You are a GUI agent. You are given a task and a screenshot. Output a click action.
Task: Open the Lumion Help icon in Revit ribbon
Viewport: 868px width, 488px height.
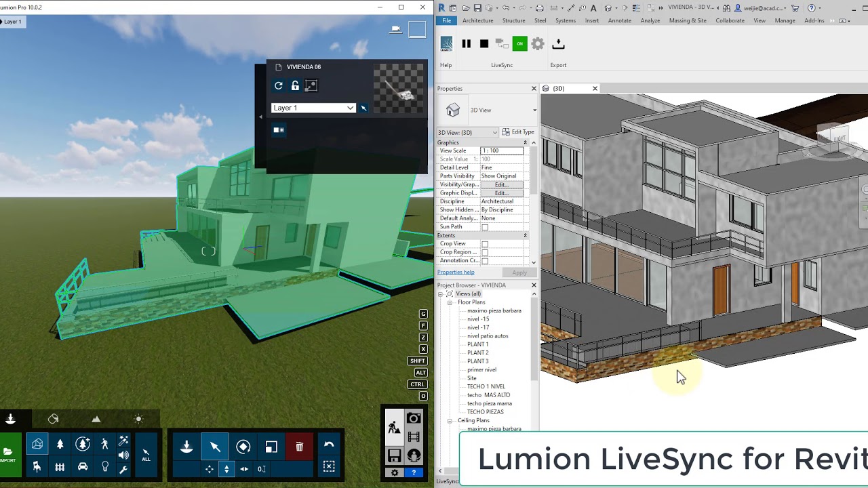(446, 44)
